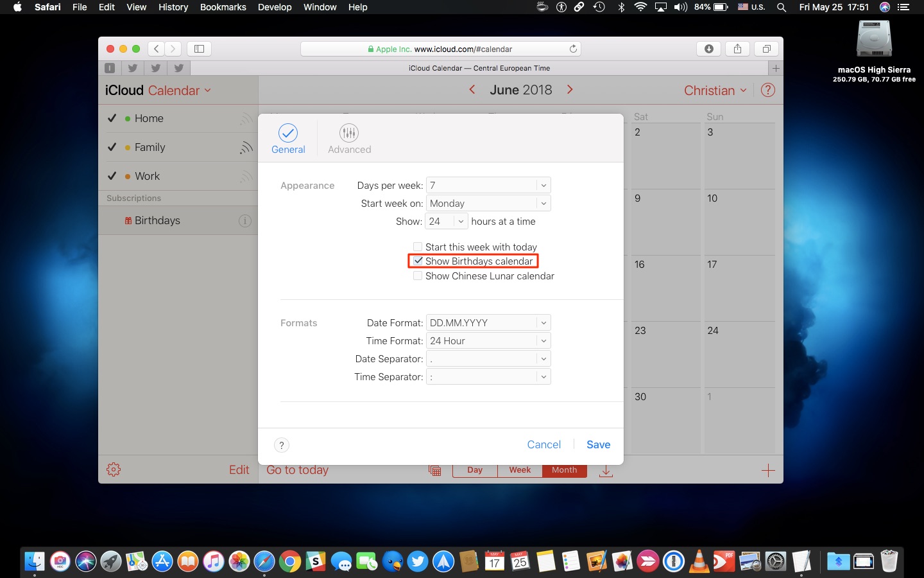The height and width of the screenshot is (578, 924).
Task: Open the Christian account menu
Action: click(715, 91)
